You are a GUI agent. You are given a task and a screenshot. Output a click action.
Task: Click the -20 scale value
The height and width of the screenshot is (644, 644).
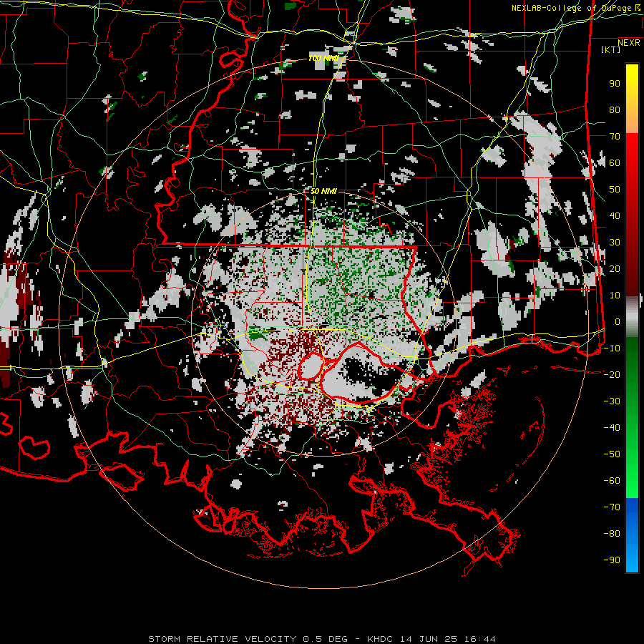[x=612, y=374]
